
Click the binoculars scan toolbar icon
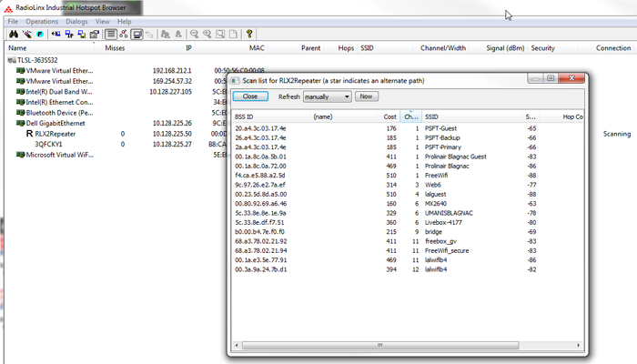click(14, 35)
